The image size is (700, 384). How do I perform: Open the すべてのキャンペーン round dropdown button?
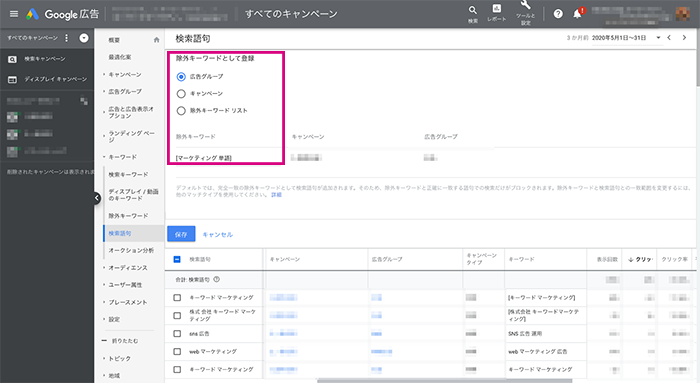(x=84, y=38)
